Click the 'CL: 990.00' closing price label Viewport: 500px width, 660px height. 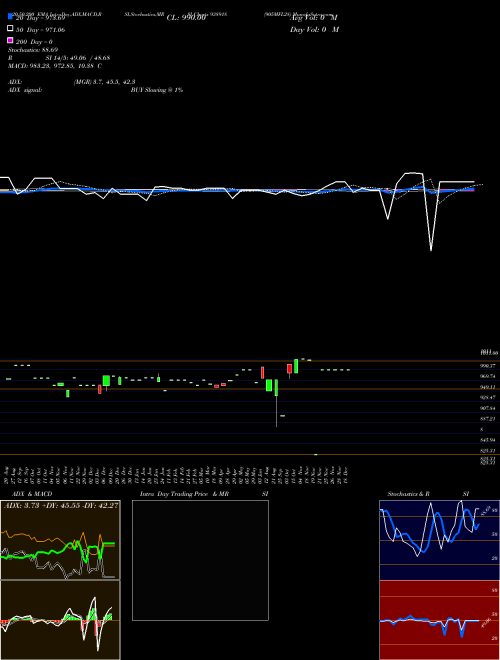tap(186, 18)
